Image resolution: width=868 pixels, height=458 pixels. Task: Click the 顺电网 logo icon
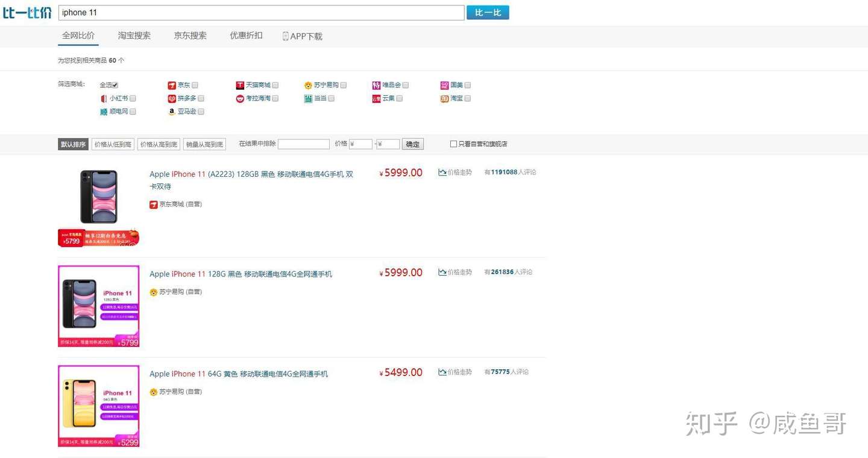(x=104, y=112)
